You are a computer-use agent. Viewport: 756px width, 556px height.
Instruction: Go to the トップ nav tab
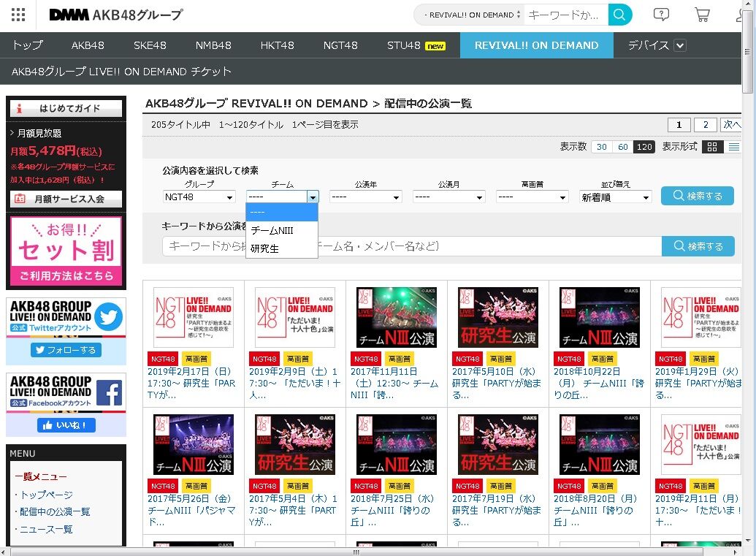coord(28,45)
